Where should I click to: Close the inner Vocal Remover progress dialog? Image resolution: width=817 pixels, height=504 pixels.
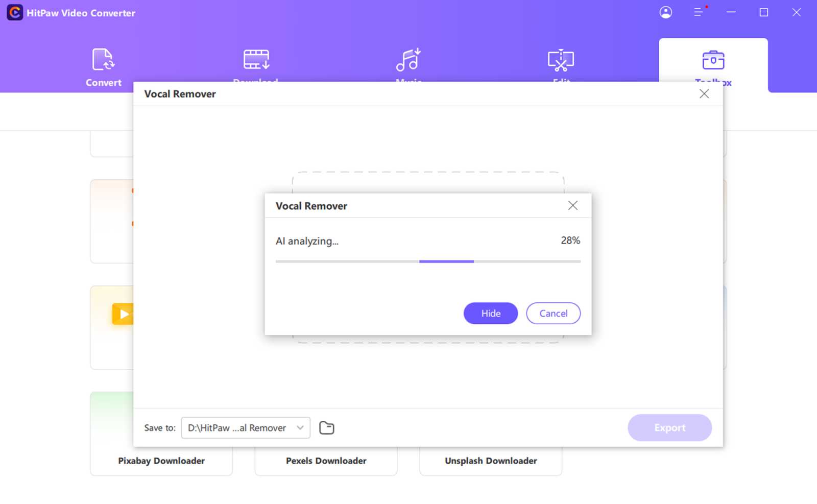[x=572, y=205]
